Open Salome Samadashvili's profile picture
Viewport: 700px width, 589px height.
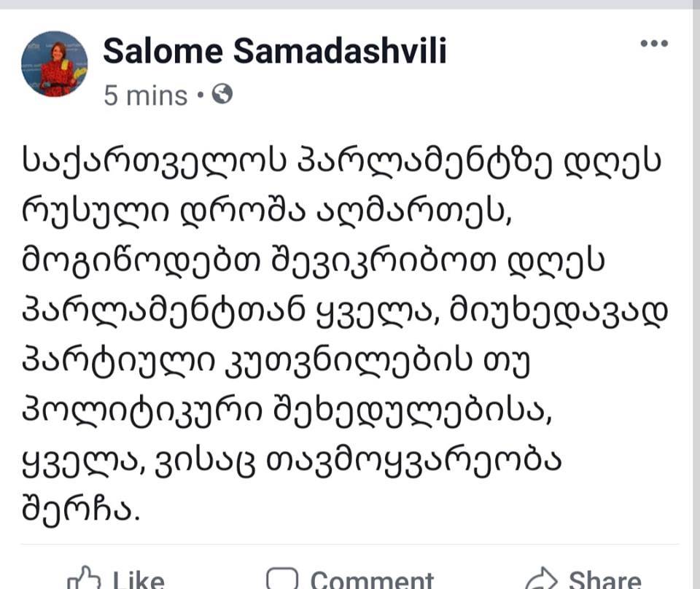click(x=55, y=64)
